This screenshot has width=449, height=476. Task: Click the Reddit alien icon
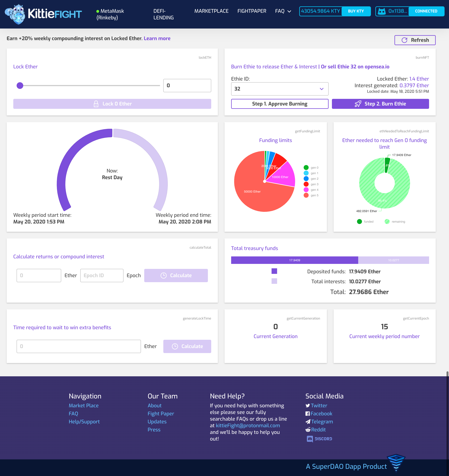(x=308, y=430)
